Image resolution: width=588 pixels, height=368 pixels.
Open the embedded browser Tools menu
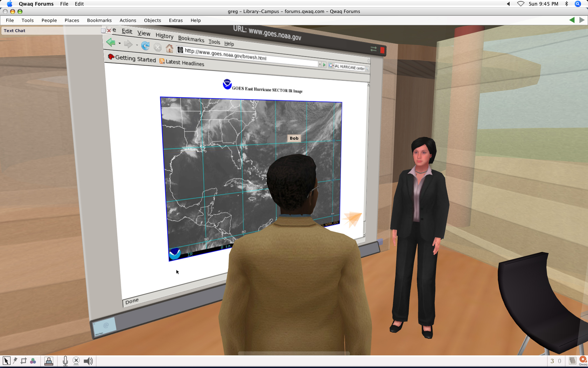214,42
